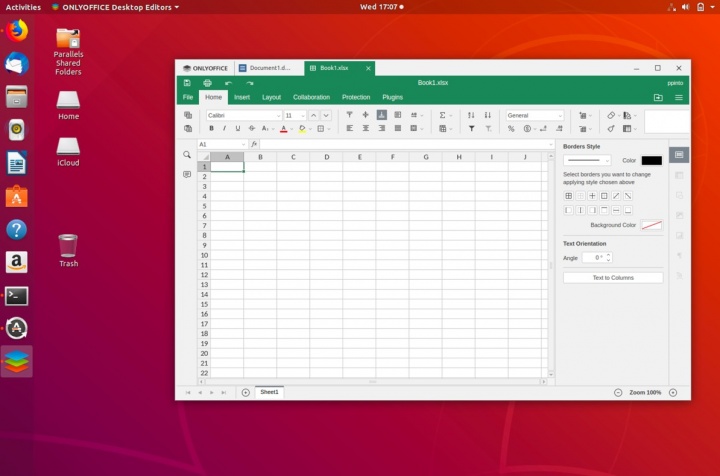Screen dimensions: 720x476
Task: Click the Paste icon in the ribbon
Action: coord(188,129)
